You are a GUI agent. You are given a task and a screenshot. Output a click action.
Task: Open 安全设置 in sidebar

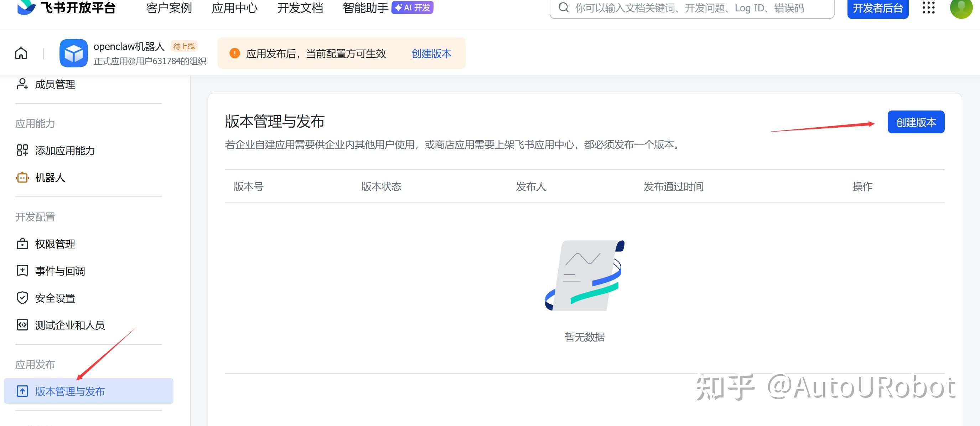click(55, 298)
